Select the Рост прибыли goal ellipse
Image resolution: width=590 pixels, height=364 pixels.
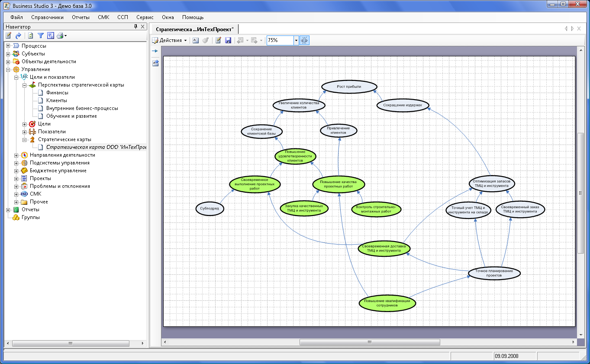349,87
